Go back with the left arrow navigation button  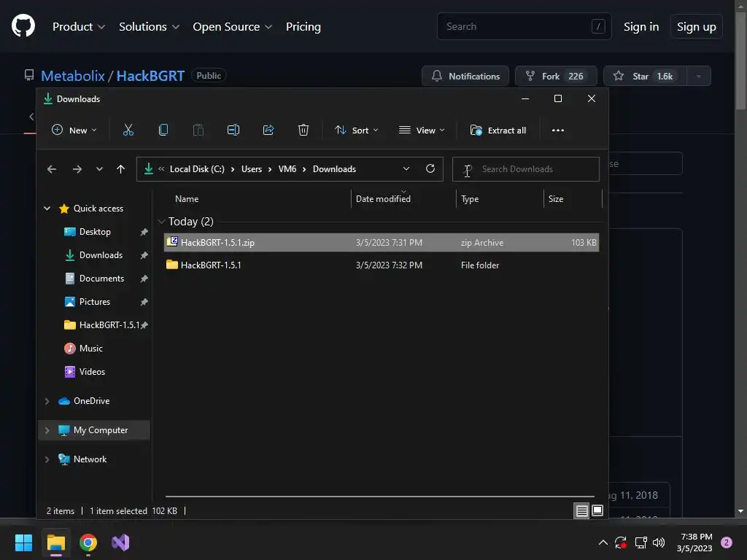coord(52,169)
